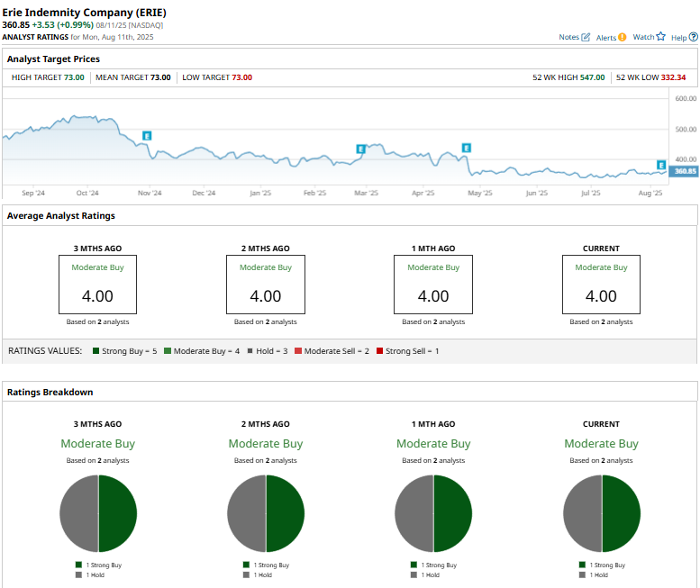Click the 2 MTHS AGO pie chart
The height and width of the screenshot is (588, 700).
[x=266, y=513]
